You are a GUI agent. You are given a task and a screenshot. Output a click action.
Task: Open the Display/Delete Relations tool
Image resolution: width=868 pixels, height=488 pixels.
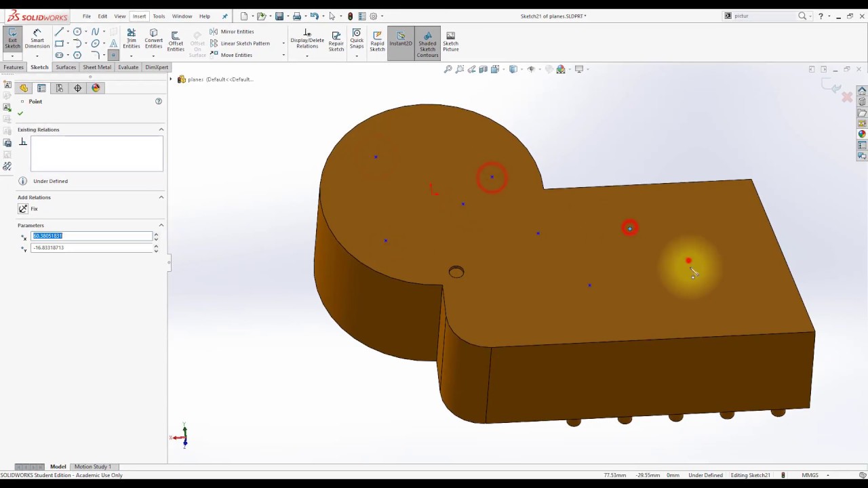(x=307, y=39)
